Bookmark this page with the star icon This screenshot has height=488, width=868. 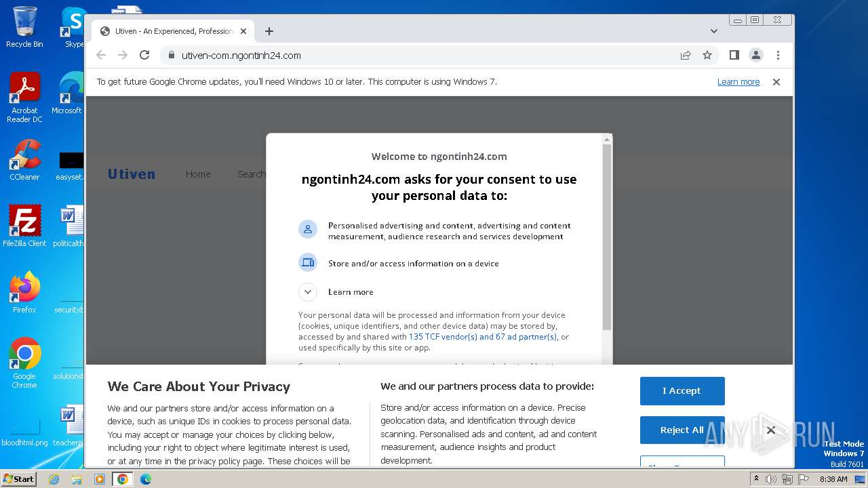(x=707, y=55)
